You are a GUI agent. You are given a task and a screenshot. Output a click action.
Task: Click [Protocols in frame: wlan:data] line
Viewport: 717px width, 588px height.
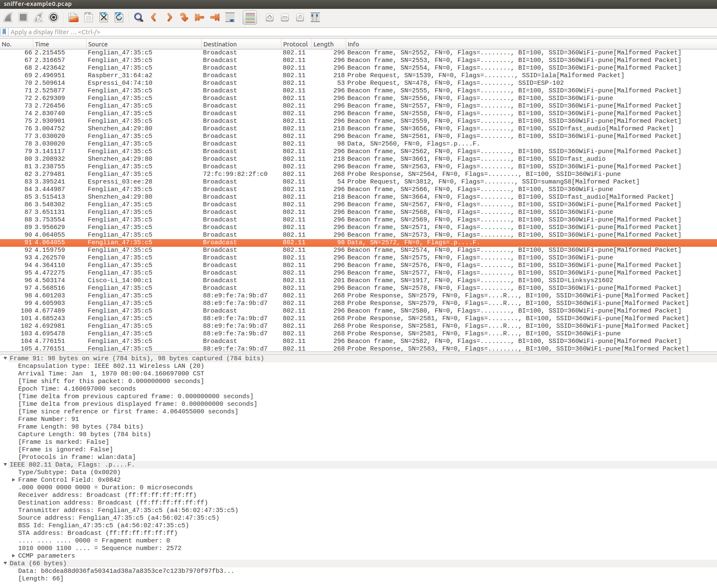click(77, 457)
